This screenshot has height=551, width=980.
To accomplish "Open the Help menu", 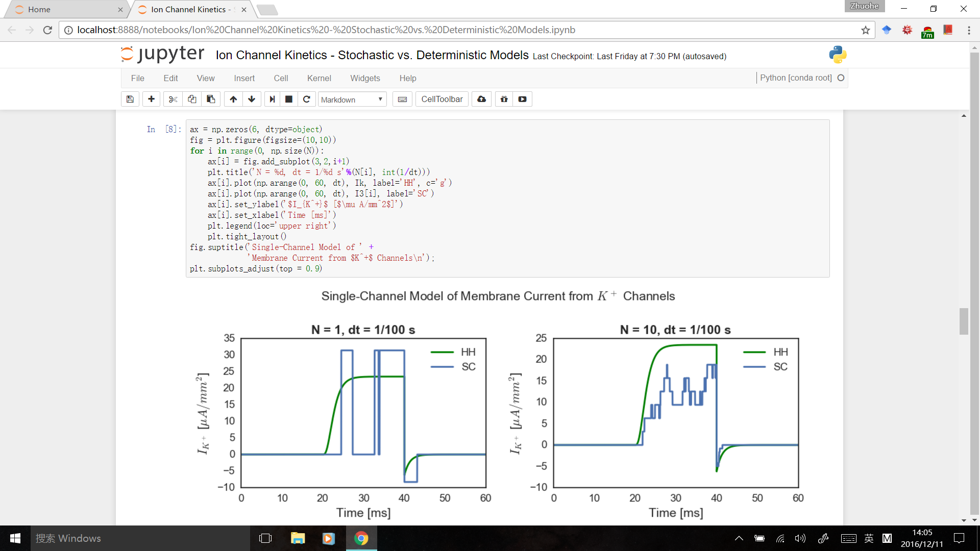I will (x=408, y=78).
